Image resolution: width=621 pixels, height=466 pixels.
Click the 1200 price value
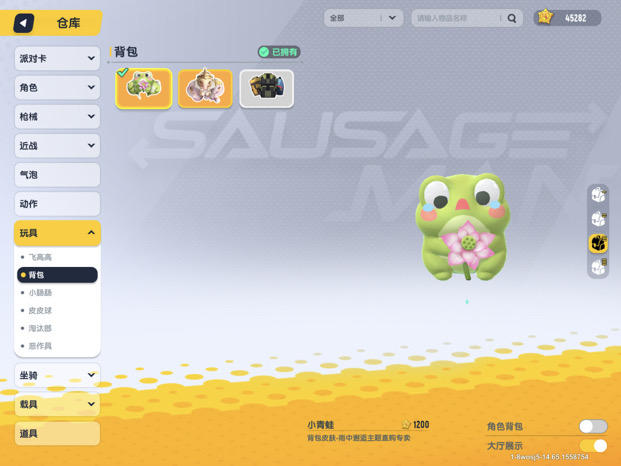pyautogui.click(x=421, y=424)
